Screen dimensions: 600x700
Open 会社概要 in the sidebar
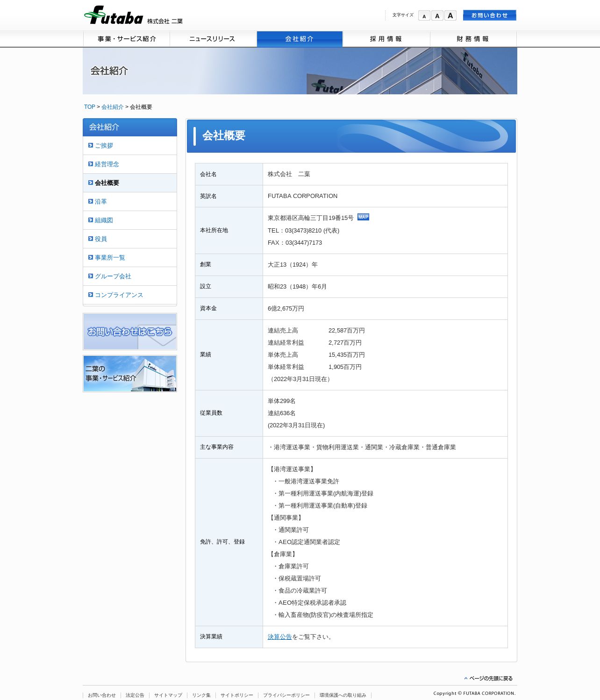pyautogui.click(x=107, y=183)
